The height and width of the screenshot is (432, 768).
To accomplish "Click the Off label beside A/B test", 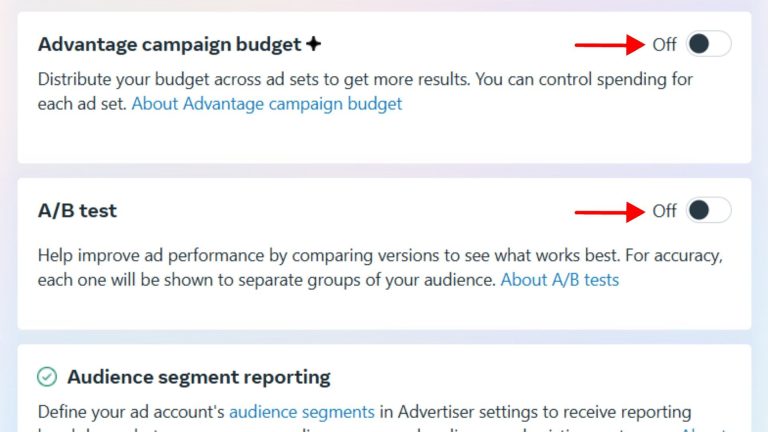I will 664,211.
